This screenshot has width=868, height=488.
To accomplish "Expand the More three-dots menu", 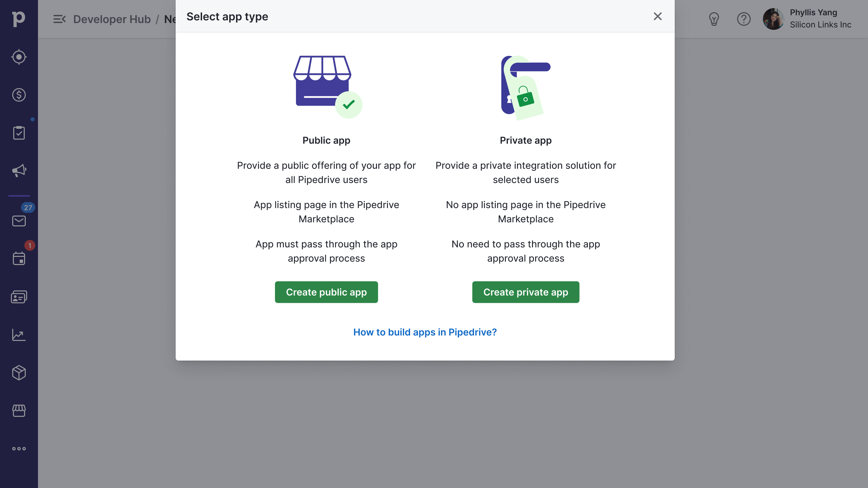I will (x=19, y=449).
